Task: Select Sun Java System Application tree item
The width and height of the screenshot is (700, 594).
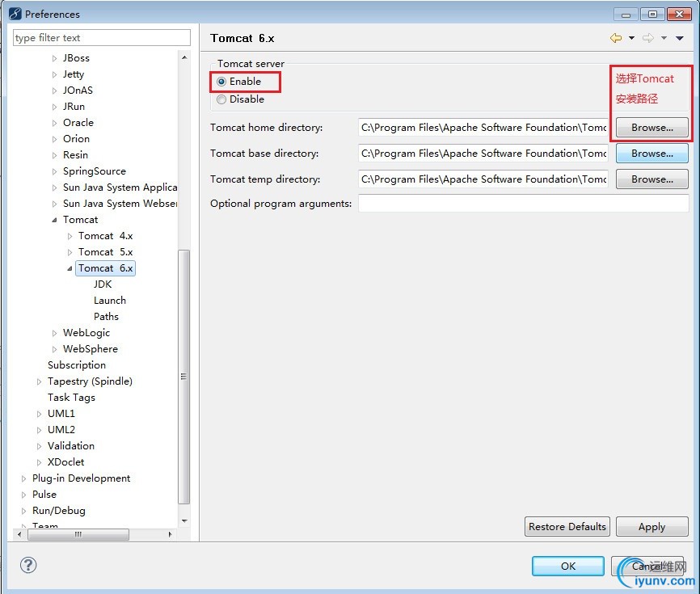Action: (x=120, y=187)
